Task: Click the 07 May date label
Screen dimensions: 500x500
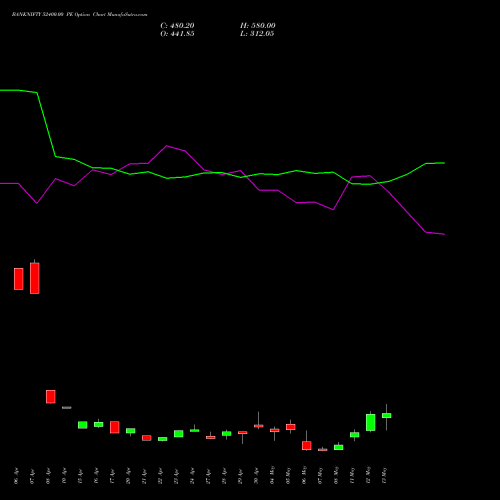Action: (321, 475)
